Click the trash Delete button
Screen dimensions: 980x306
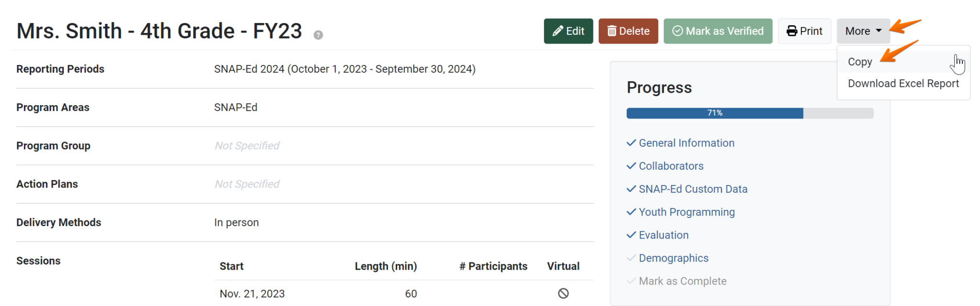pos(628,31)
